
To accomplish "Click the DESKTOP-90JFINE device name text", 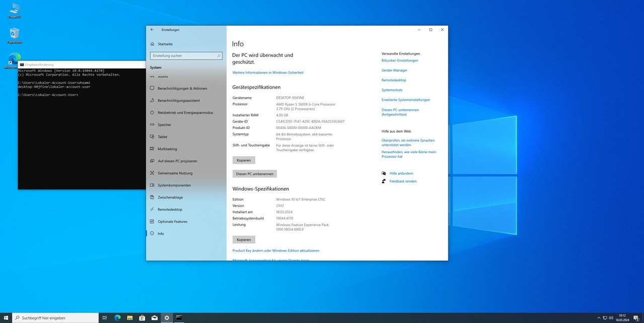I will [x=290, y=98].
